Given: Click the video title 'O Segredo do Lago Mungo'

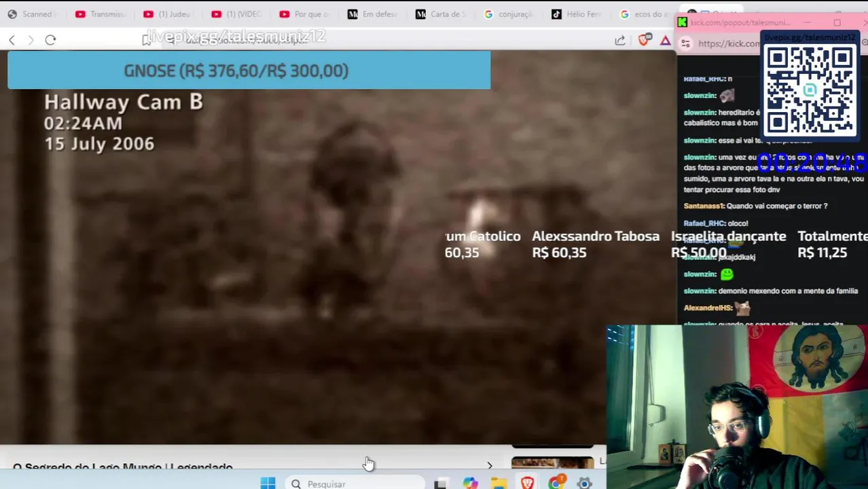Looking at the screenshot, I should tap(123, 467).
